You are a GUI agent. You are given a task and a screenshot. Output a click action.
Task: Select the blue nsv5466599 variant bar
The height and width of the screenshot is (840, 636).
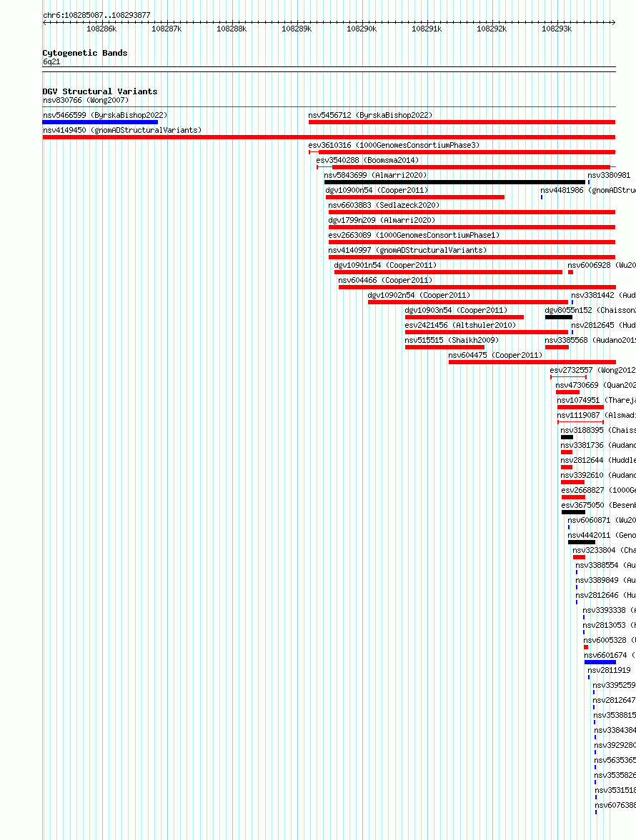100,122
